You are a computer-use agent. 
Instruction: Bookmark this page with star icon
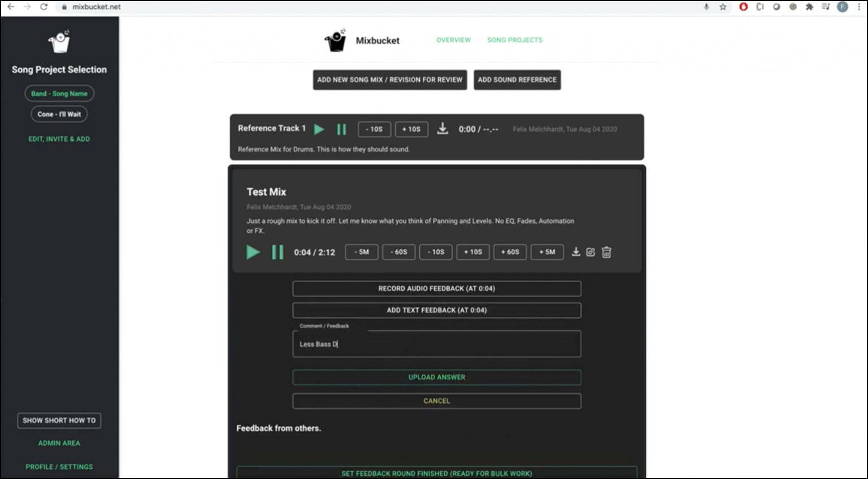pyautogui.click(x=723, y=7)
